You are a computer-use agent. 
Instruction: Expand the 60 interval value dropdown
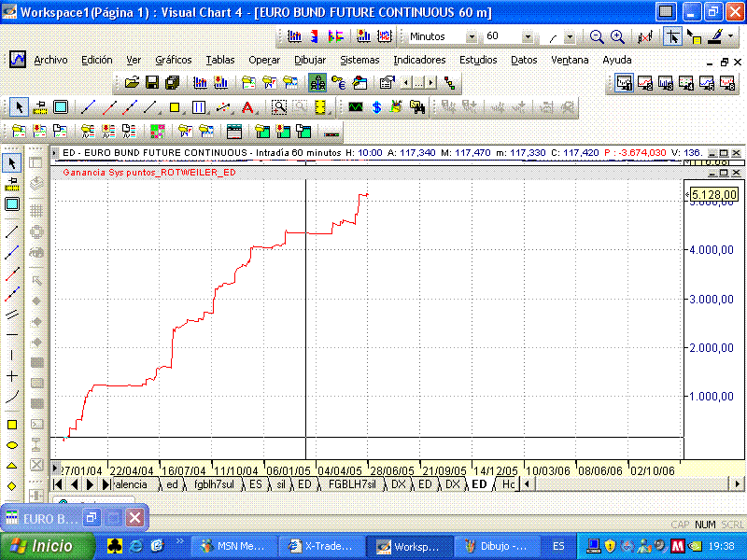click(x=528, y=36)
